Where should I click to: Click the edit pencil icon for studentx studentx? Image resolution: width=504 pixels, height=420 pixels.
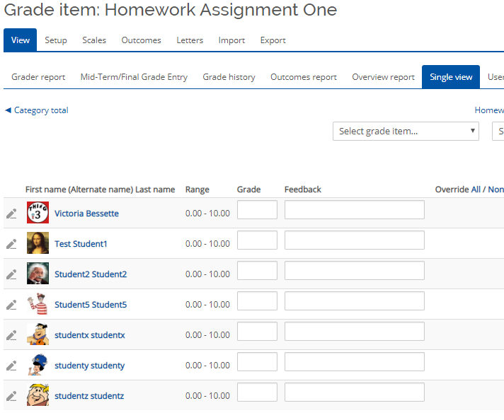tap(11, 335)
